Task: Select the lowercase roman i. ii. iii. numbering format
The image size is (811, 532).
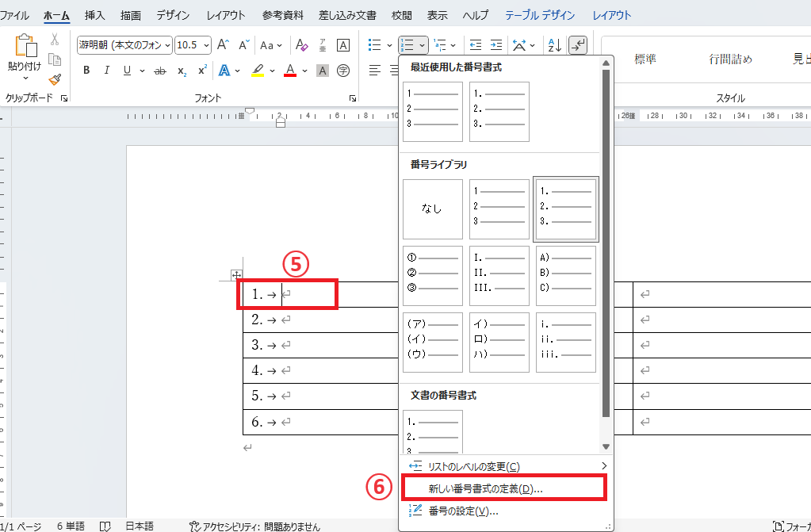Action: [566, 342]
